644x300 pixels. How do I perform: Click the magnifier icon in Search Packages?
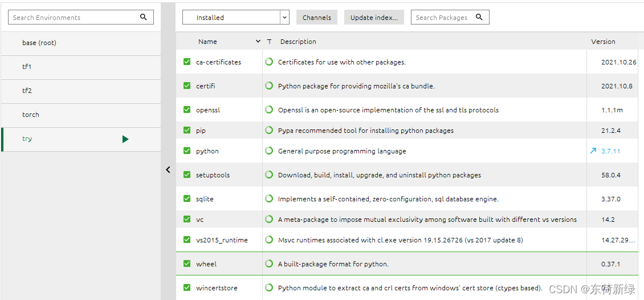pos(479,17)
